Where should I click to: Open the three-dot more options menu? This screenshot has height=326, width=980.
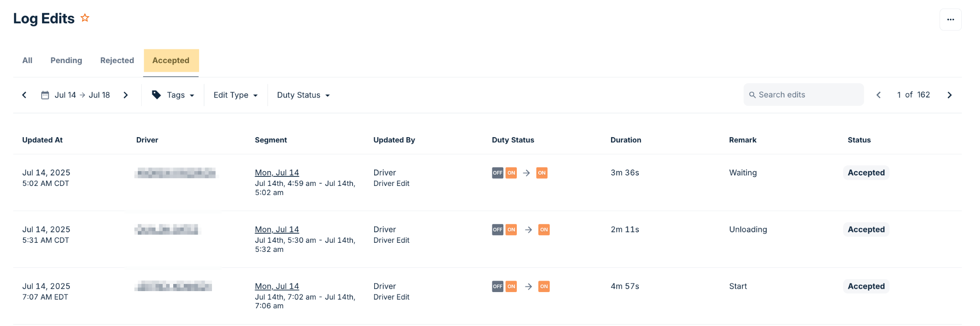click(950, 20)
